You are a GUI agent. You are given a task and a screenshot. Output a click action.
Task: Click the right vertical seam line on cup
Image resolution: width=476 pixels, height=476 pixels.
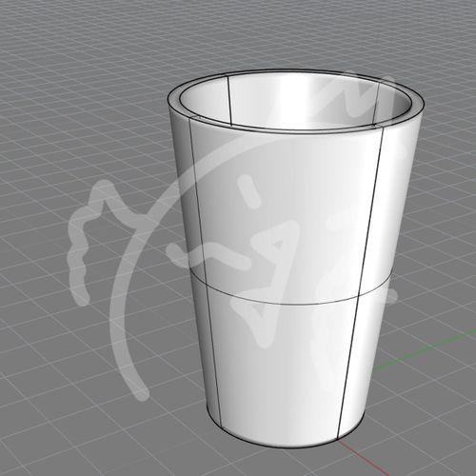(x=362, y=283)
